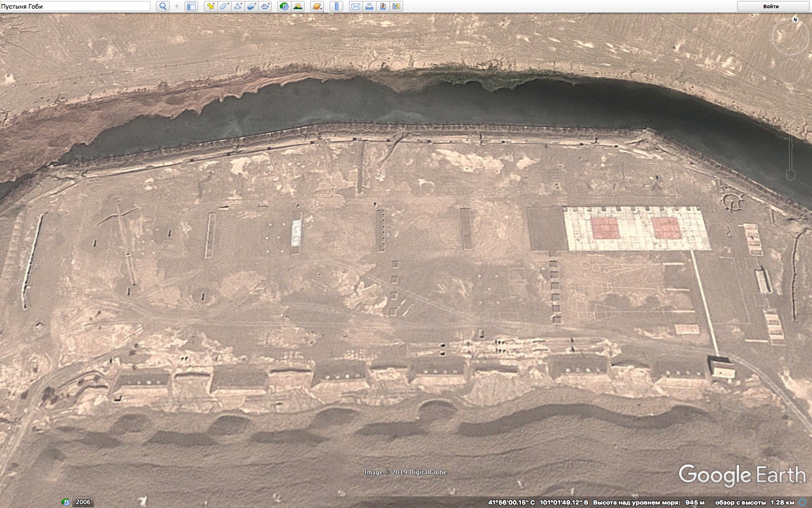
Task: Reset compass by clicking the N marker
Action: click(x=795, y=20)
